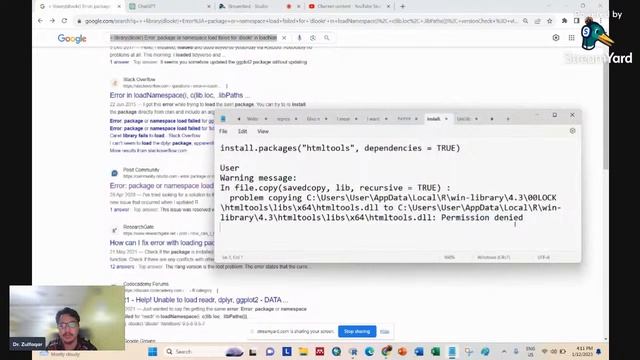The width and height of the screenshot is (640, 360).
Task: Switch to the ChatGPT browser tab
Action: (x=169, y=7)
